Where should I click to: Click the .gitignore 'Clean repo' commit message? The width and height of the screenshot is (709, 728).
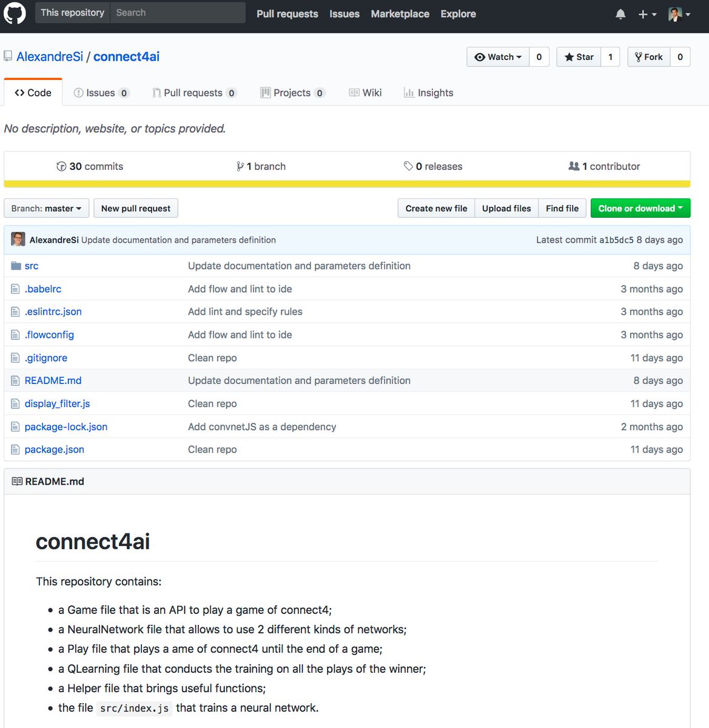tap(212, 358)
